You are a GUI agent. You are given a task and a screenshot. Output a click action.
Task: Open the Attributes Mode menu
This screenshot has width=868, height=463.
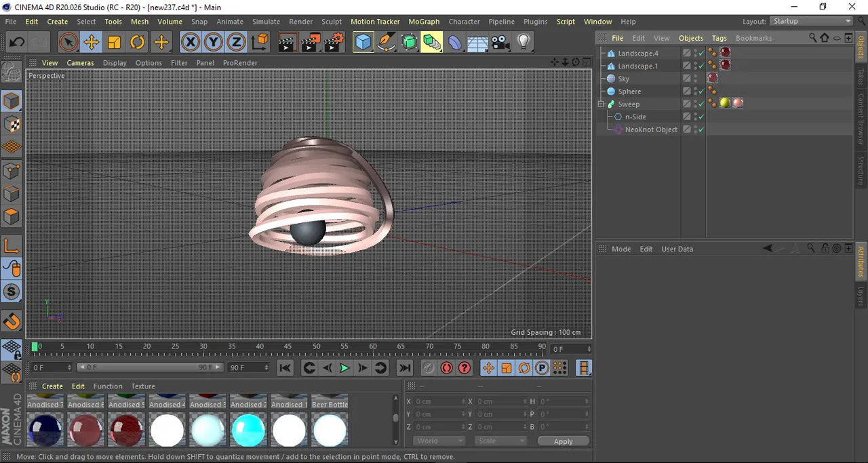[x=621, y=249]
